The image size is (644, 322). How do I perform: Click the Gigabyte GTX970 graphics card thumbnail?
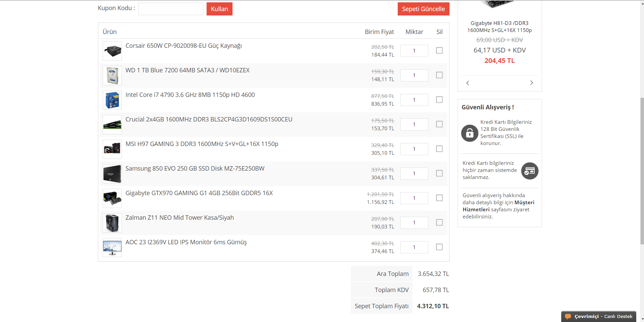[x=112, y=198]
